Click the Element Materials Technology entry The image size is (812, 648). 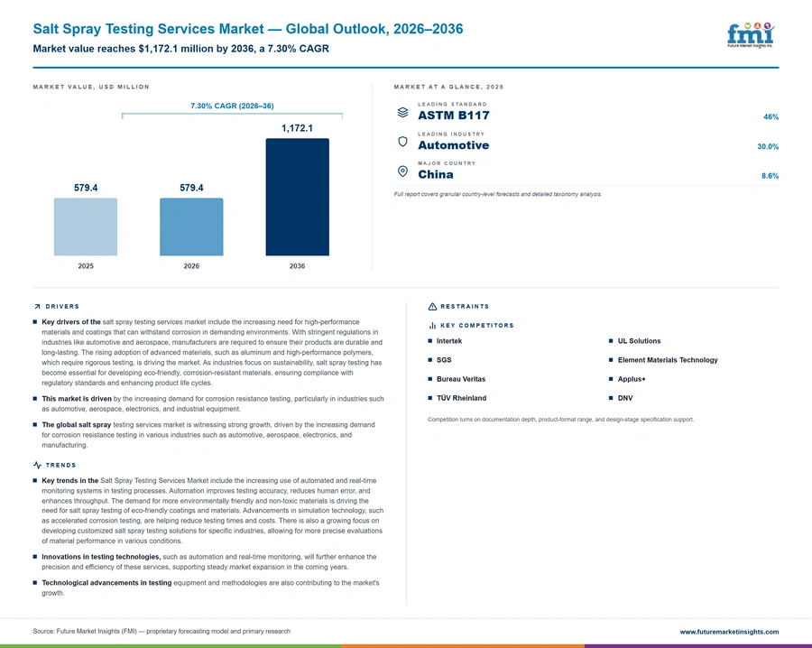pos(668,360)
